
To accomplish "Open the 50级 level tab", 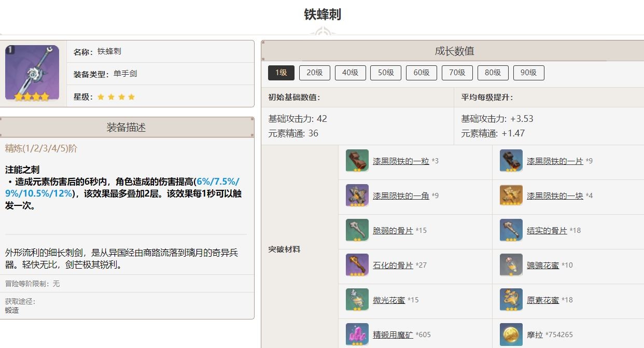I will coord(386,73).
